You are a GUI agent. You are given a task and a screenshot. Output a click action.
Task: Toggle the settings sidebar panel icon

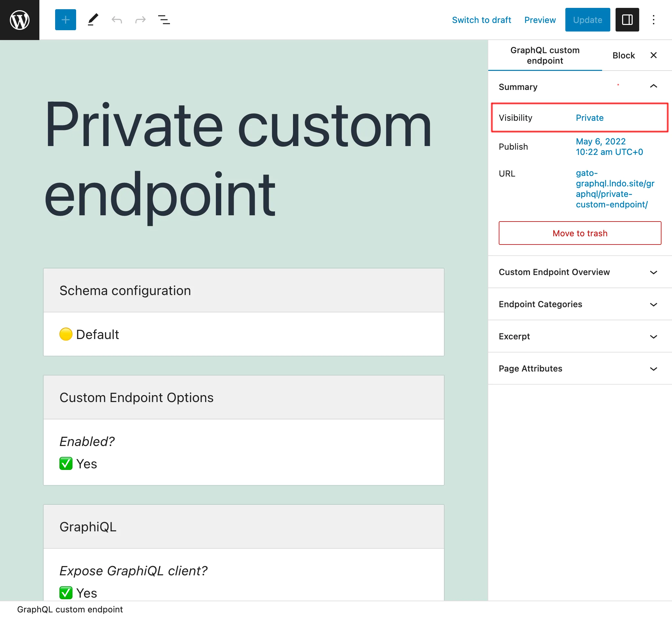(627, 20)
